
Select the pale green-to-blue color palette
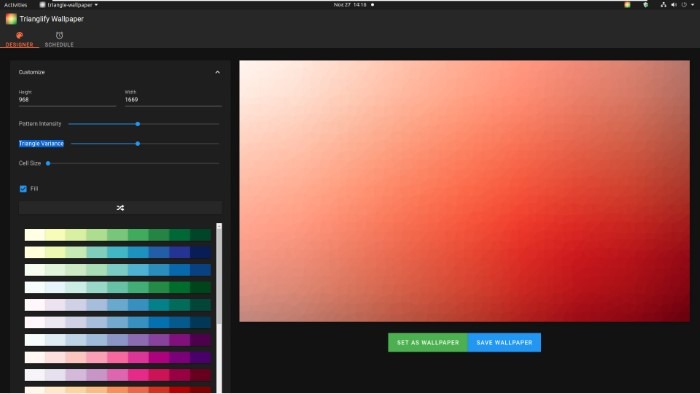coord(118,270)
